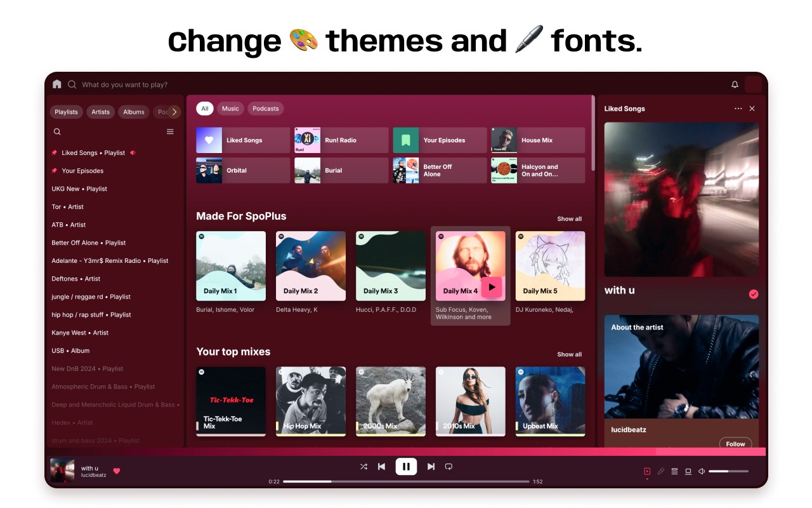
Task: Toggle the Now Playing view icon
Action: (x=647, y=471)
